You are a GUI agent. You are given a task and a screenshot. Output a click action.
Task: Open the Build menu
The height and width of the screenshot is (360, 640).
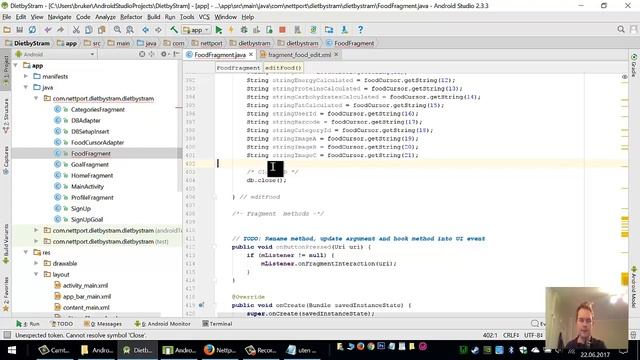[153, 17]
